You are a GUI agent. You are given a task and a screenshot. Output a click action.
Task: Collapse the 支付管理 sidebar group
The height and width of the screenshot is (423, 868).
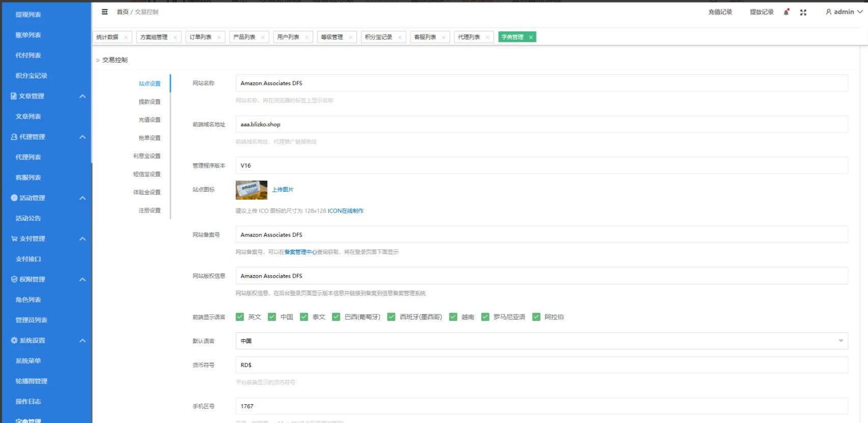(83, 239)
